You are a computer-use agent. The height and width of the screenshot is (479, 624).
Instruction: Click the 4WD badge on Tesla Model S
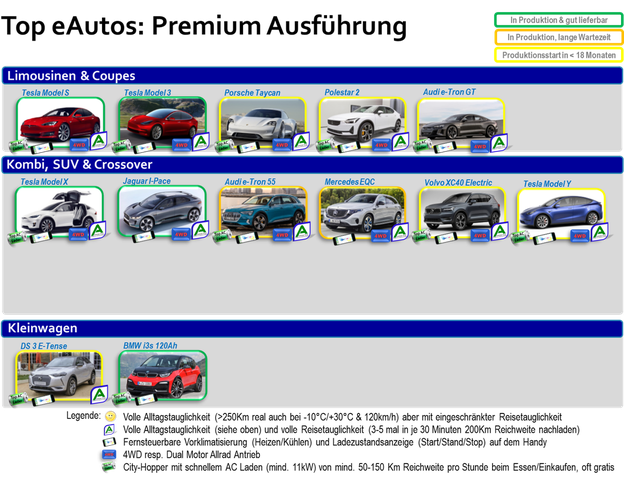click(x=79, y=145)
